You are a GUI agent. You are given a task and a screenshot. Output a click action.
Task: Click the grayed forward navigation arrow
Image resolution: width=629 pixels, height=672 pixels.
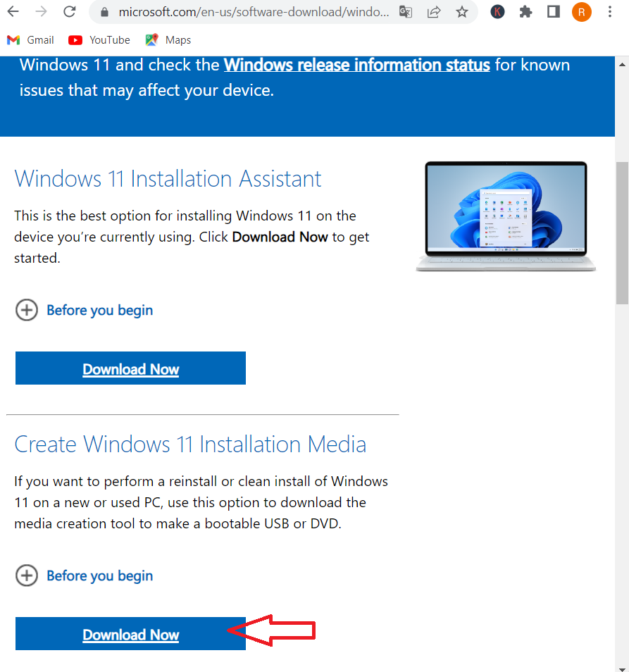(42, 11)
